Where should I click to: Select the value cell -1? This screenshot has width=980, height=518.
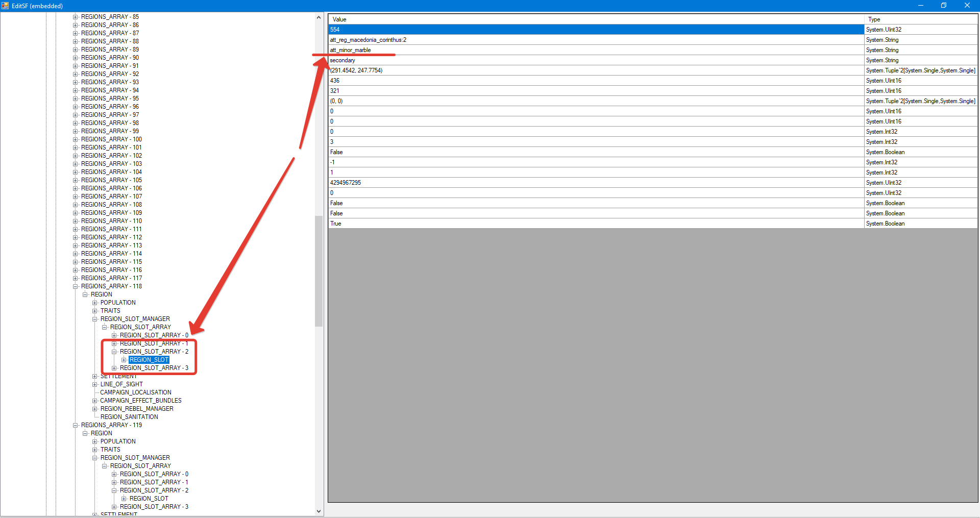point(596,162)
